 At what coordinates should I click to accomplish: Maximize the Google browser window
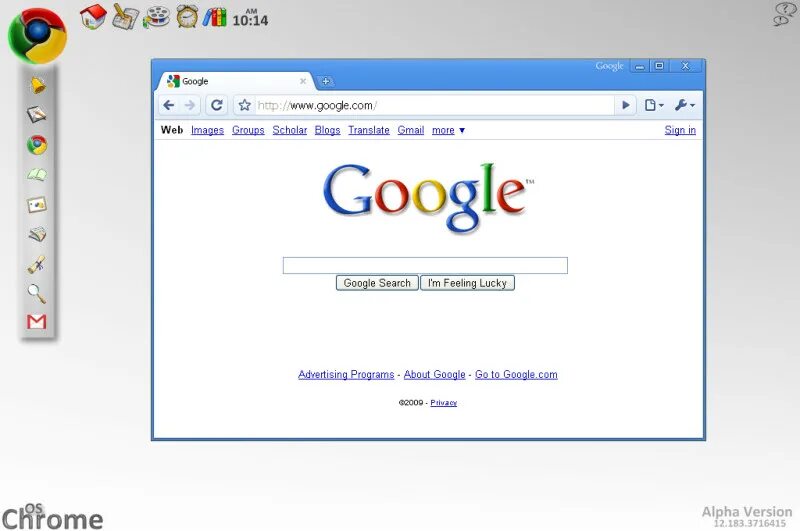[x=659, y=66]
